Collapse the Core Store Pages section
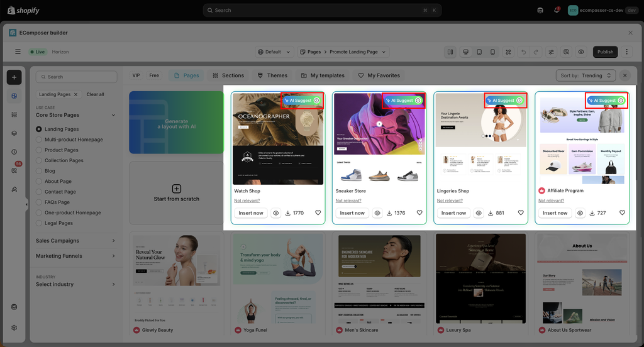Viewport: 644px width, 347px height. [113, 115]
